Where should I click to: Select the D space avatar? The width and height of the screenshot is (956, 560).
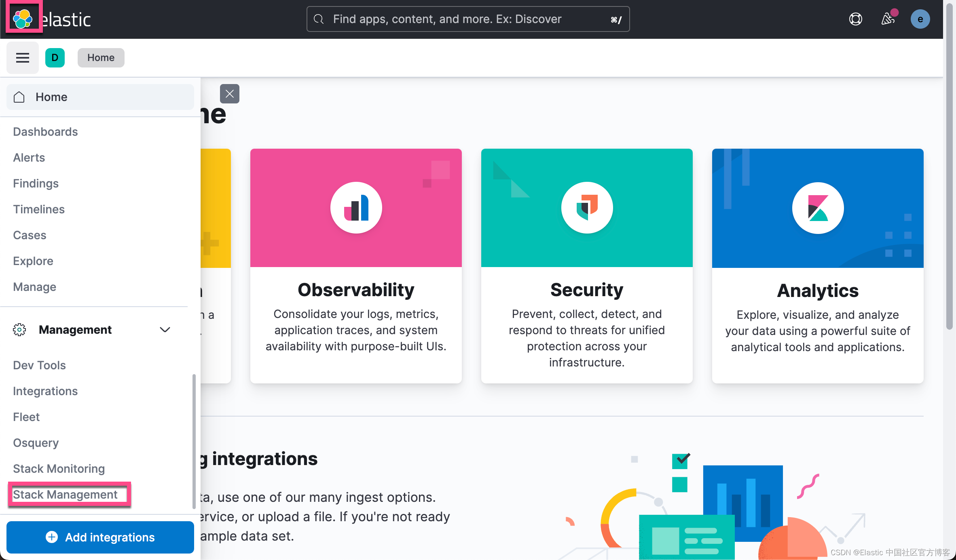pyautogui.click(x=55, y=57)
